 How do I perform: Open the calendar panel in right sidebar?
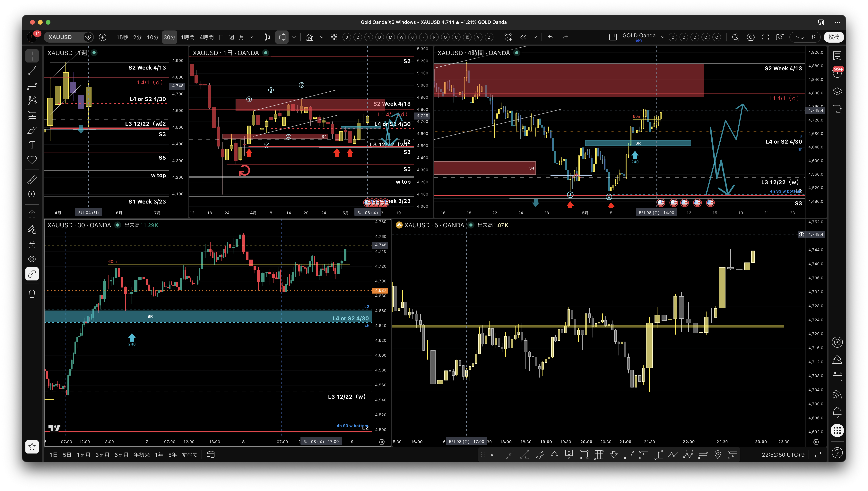click(x=837, y=377)
